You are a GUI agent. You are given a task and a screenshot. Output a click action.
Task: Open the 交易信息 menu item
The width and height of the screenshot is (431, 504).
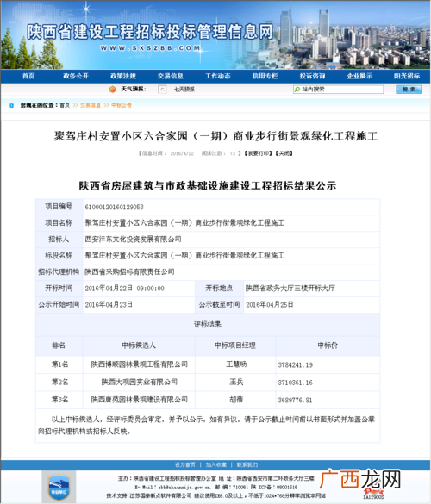[171, 76]
